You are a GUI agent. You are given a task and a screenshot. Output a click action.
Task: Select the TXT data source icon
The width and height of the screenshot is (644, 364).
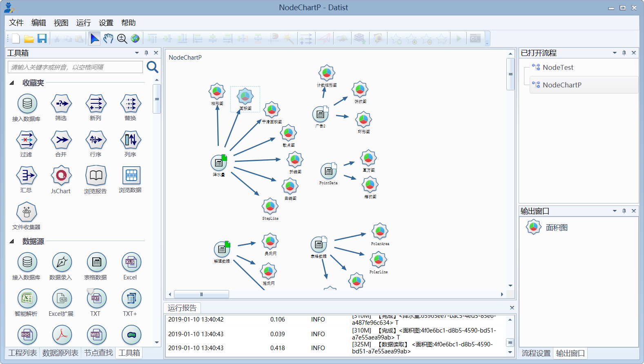coord(96,299)
